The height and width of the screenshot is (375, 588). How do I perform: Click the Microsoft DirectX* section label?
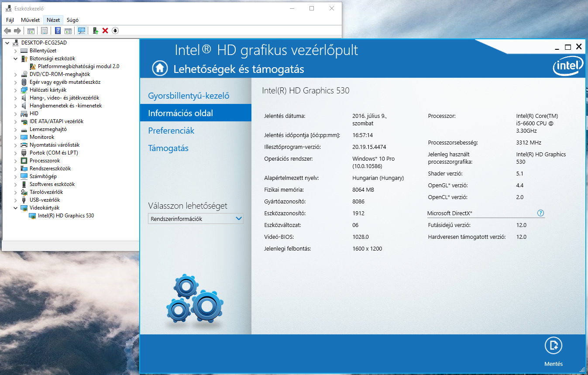[450, 213]
